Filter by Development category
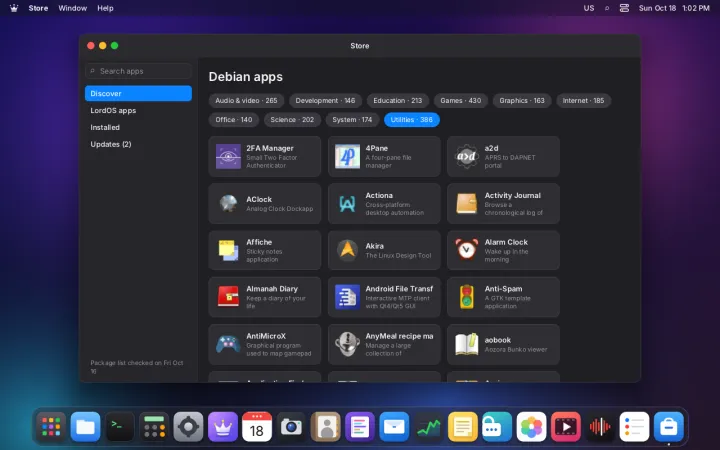Image resolution: width=720 pixels, height=450 pixels. (x=325, y=101)
